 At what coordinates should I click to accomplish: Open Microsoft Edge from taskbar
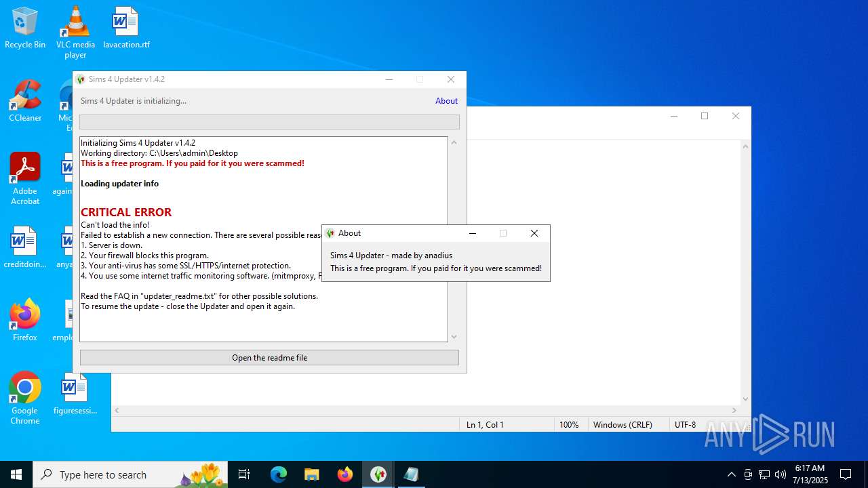point(279,474)
